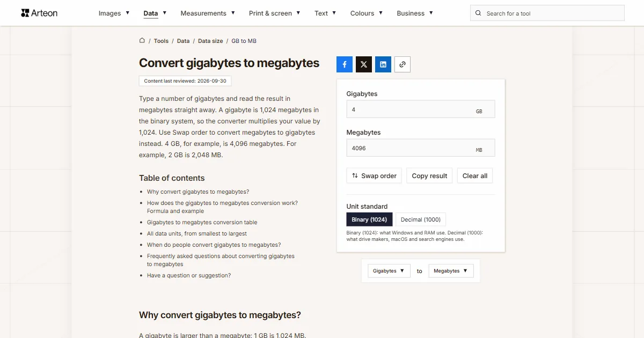This screenshot has height=338, width=644.
Task: Expand the Business menu
Action: tap(415, 13)
